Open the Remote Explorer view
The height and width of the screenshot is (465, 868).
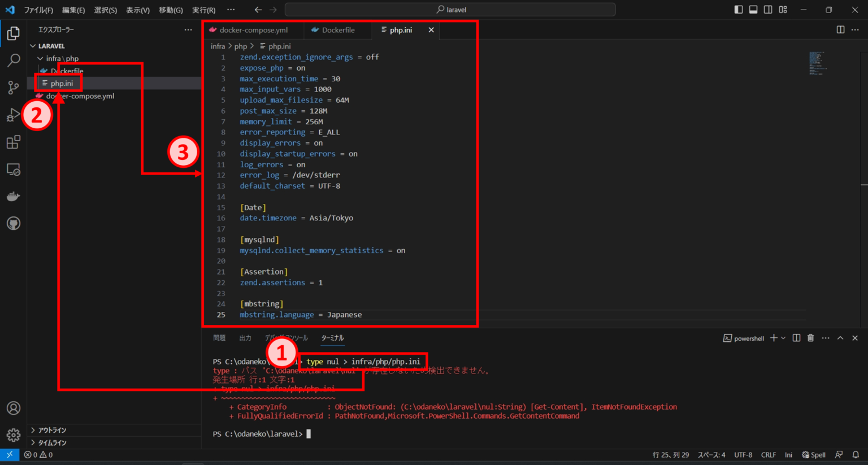click(12, 169)
